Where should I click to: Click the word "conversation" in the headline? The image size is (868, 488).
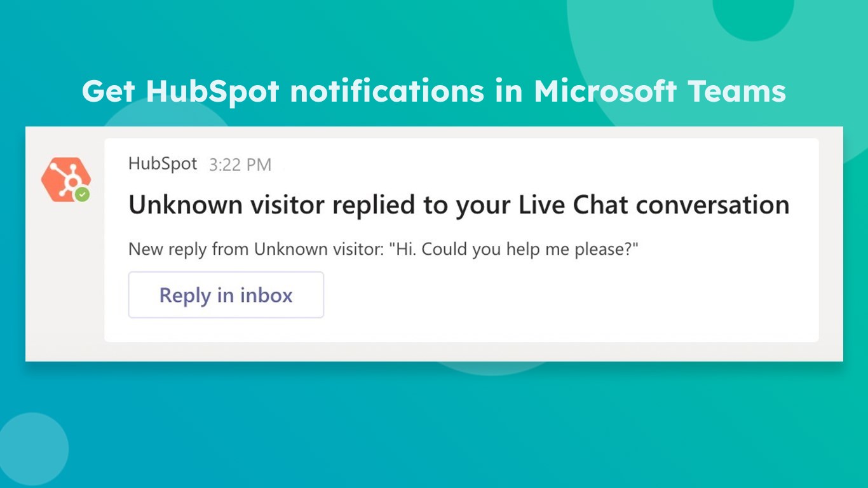pyautogui.click(x=712, y=205)
